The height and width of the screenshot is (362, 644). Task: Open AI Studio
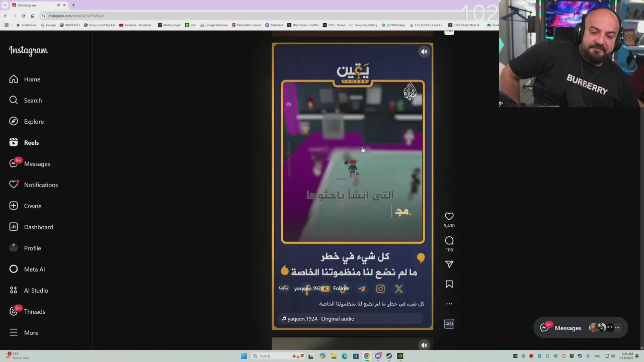point(28,291)
